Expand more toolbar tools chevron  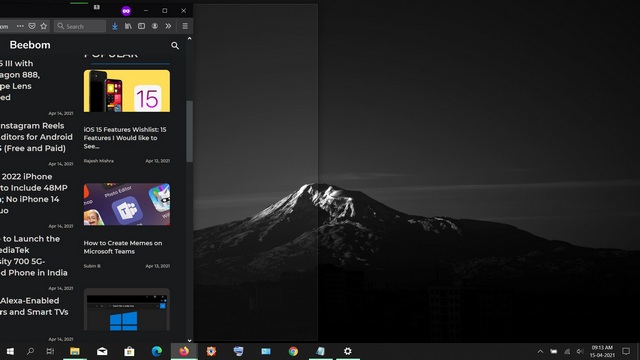coord(168,26)
